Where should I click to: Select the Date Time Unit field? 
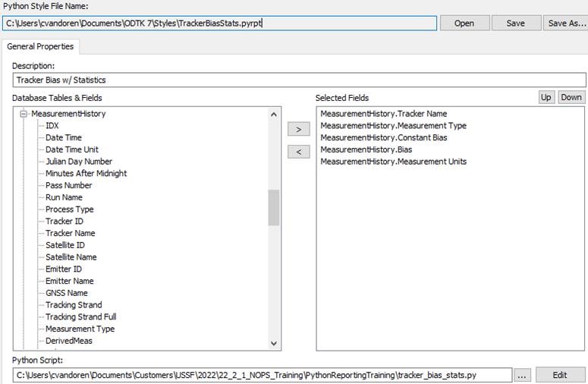(72, 150)
